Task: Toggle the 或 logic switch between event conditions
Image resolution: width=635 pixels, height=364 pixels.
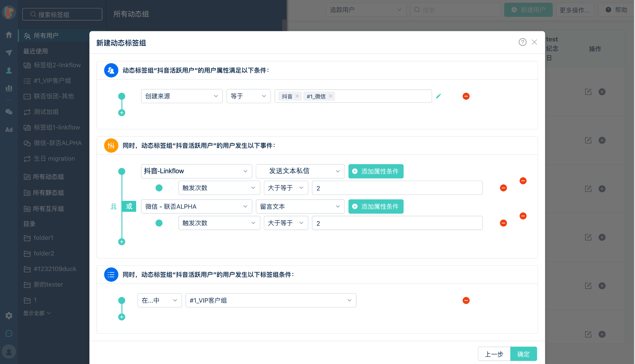Action: coord(129,206)
